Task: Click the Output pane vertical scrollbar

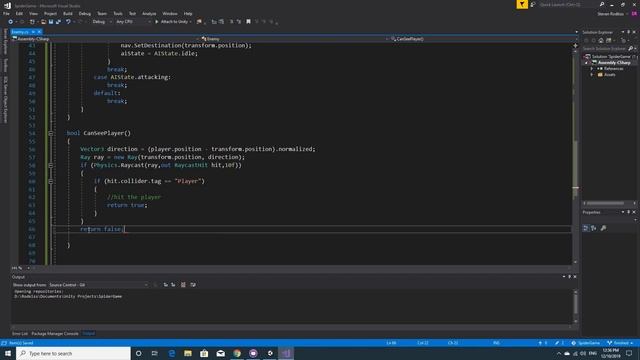Action: point(576,307)
